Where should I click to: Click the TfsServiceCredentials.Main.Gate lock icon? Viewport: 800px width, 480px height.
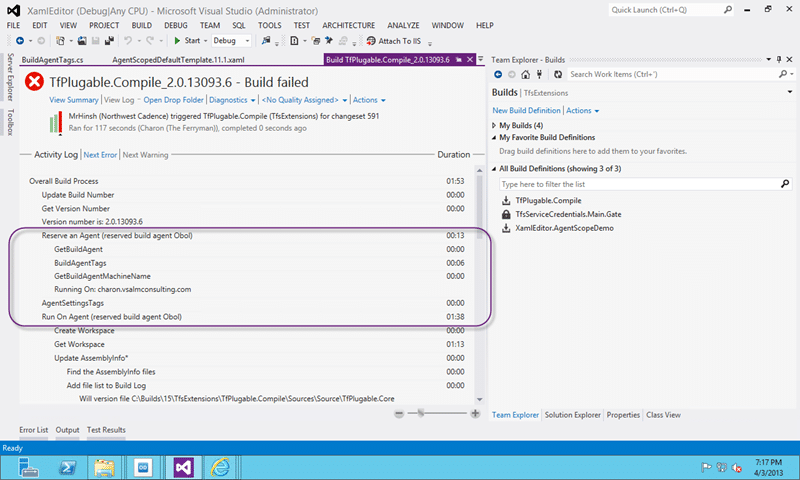click(x=506, y=214)
